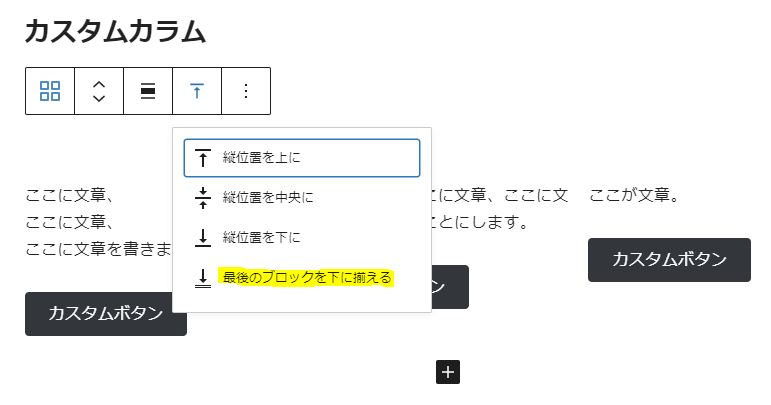Click the move down chevron arrow
The height and width of the screenshot is (405, 771).
99,98
